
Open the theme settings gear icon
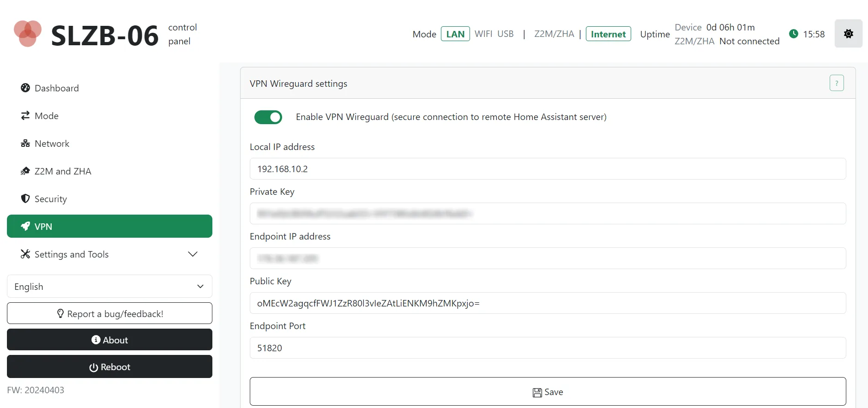[x=848, y=34]
